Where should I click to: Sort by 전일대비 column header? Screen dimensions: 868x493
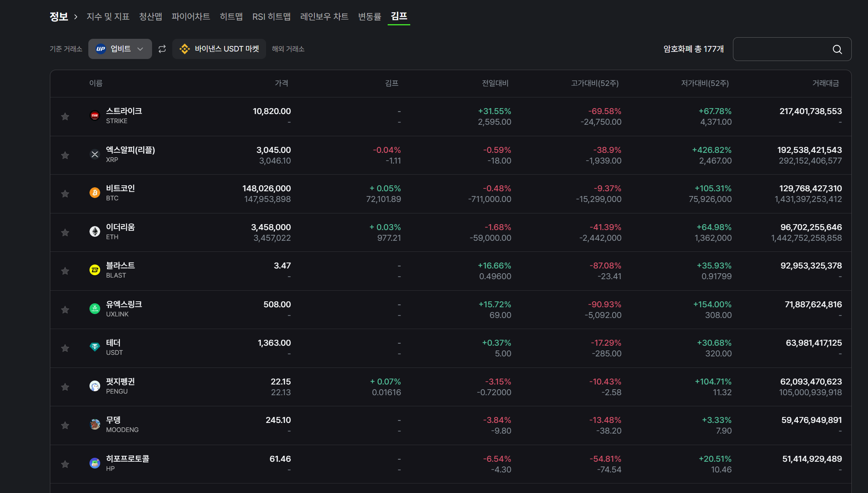click(495, 83)
